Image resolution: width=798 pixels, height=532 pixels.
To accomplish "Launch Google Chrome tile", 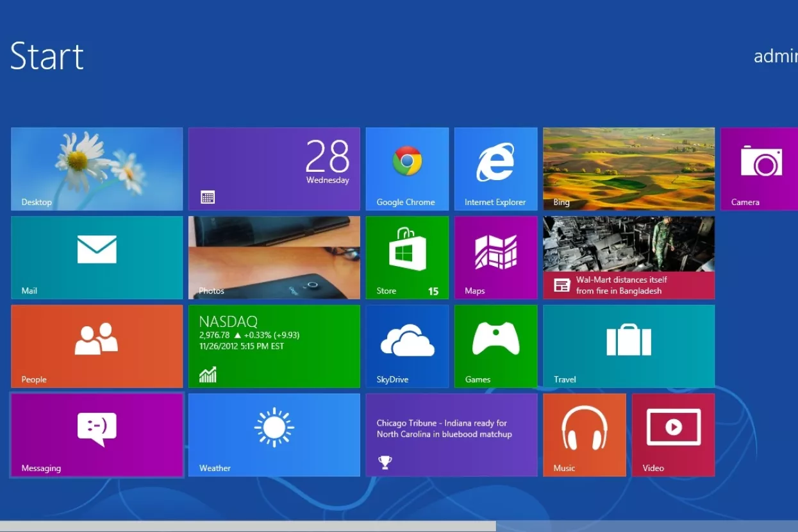I will pos(407,169).
